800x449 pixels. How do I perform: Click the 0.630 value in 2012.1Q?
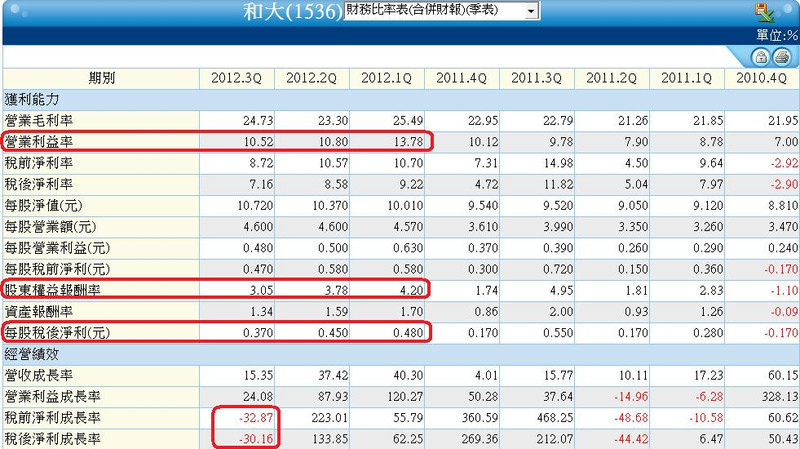[x=408, y=248]
